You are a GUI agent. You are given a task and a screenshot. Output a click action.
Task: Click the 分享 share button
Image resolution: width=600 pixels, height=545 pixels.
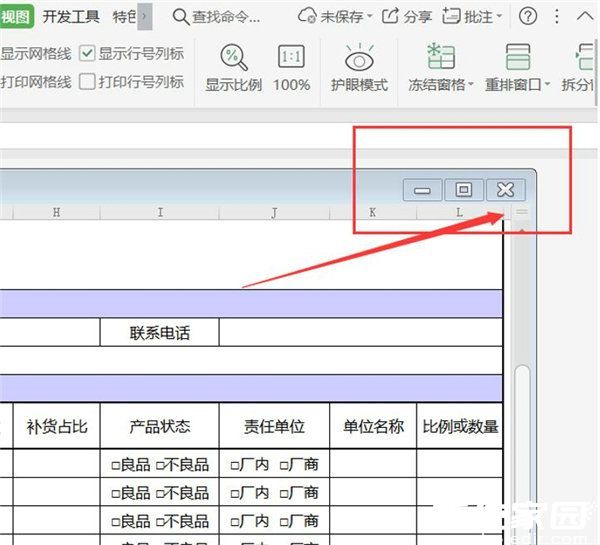pyautogui.click(x=407, y=16)
